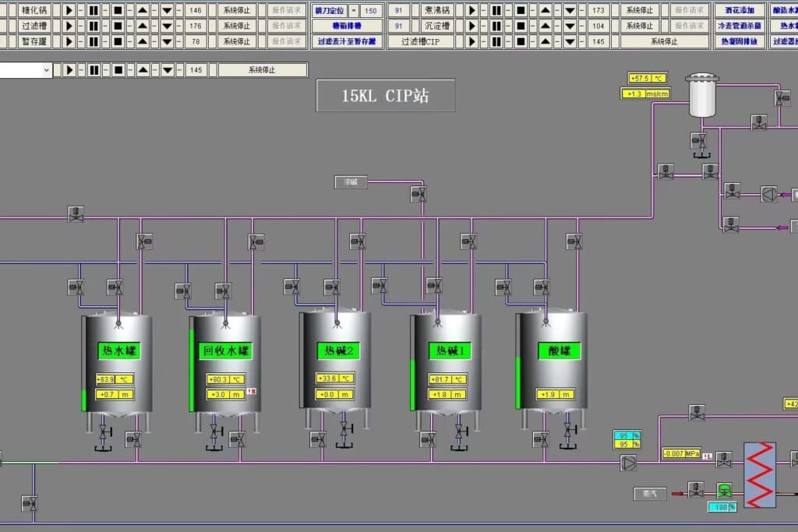Start the 过滤槽CIP sequence
The image size is (798, 532).
point(471,41)
